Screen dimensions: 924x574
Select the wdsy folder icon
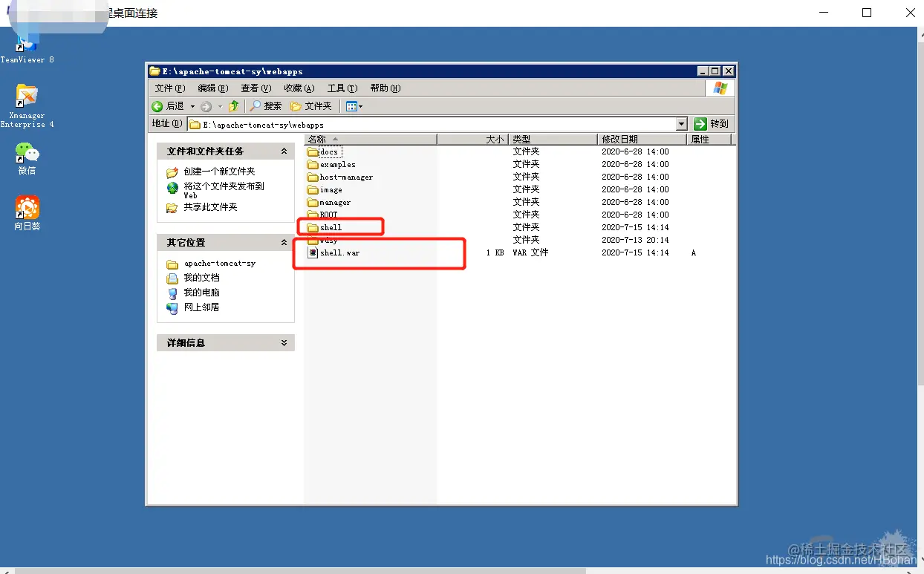tap(313, 240)
